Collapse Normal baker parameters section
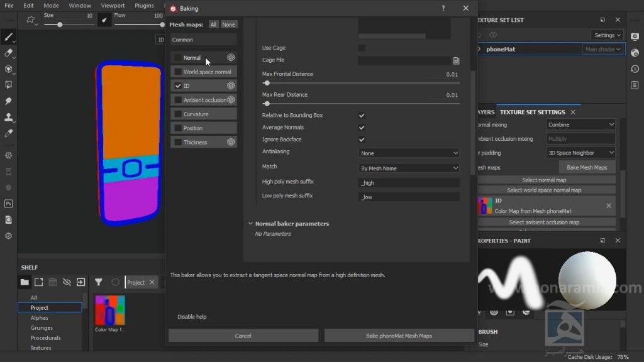This screenshot has width=644, height=362. (250, 223)
